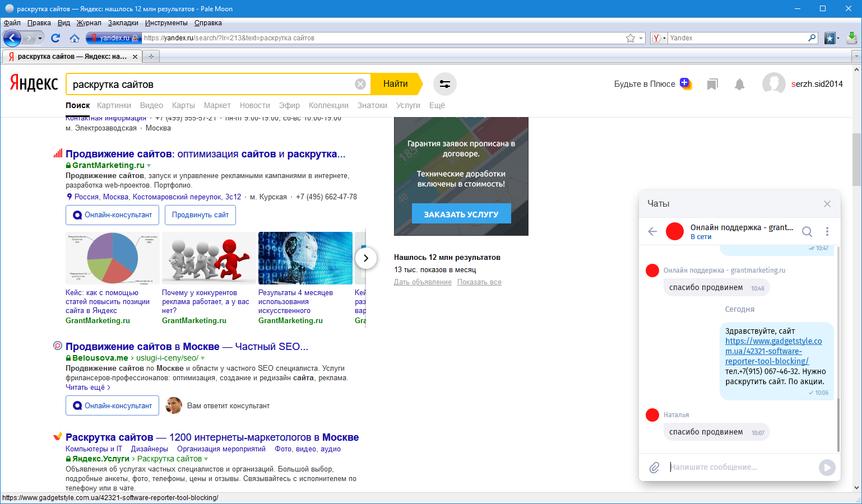Click the serzh.sid2014 user avatar
Viewport: 862px width, 504px height.
coord(773,84)
